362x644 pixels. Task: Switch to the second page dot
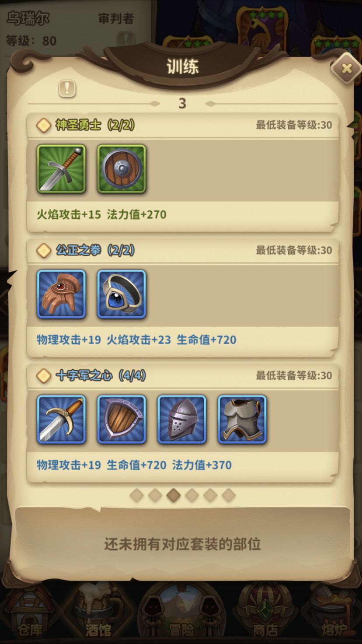click(x=155, y=495)
